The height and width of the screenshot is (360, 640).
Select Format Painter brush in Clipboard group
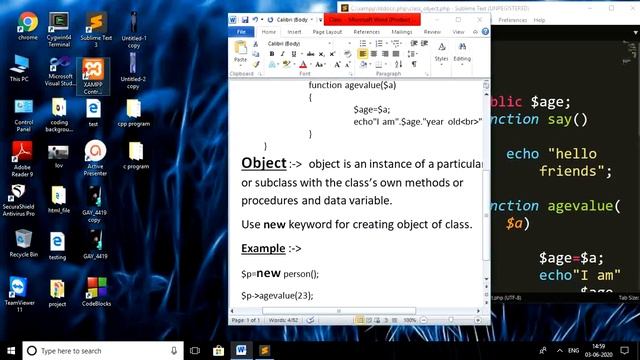point(256,64)
